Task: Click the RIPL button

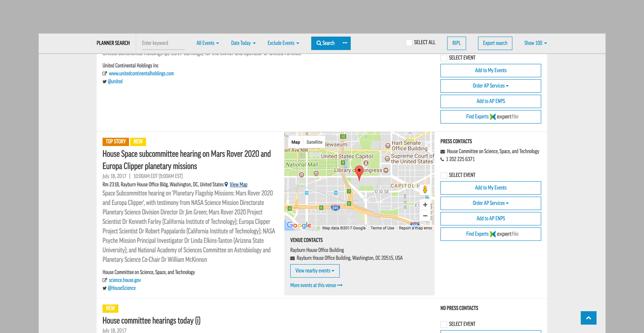Action: coord(456,43)
